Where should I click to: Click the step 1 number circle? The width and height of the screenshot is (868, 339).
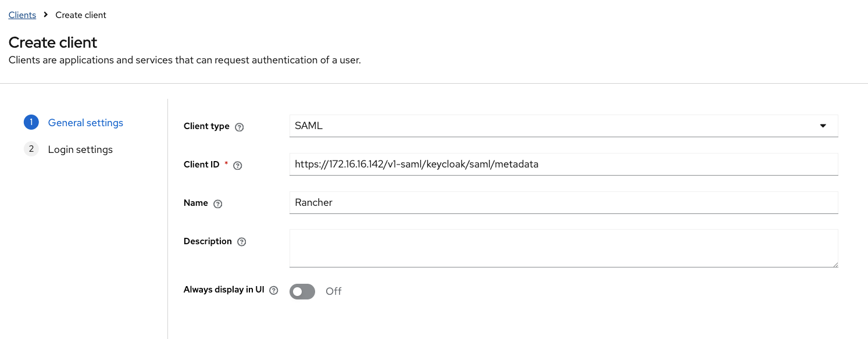point(31,123)
